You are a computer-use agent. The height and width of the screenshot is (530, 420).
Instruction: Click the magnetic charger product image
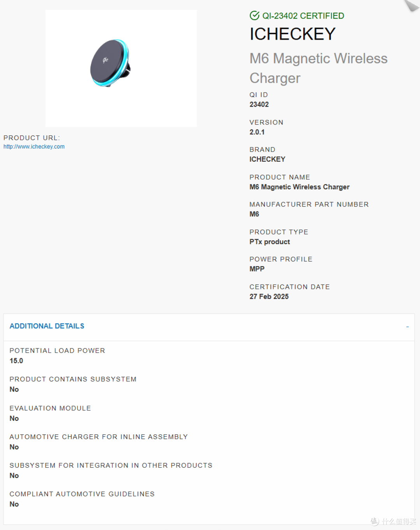coord(121,68)
